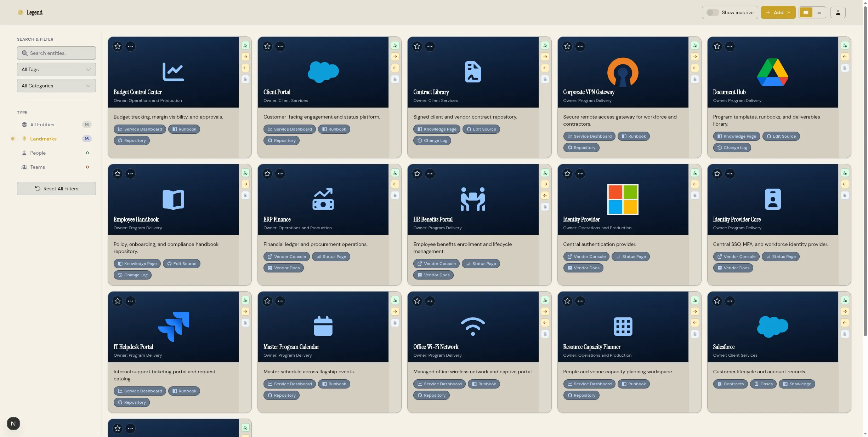Star the Document Hub card
Image resolution: width=868 pixels, height=437 pixels.
pyautogui.click(x=717, y=46)
